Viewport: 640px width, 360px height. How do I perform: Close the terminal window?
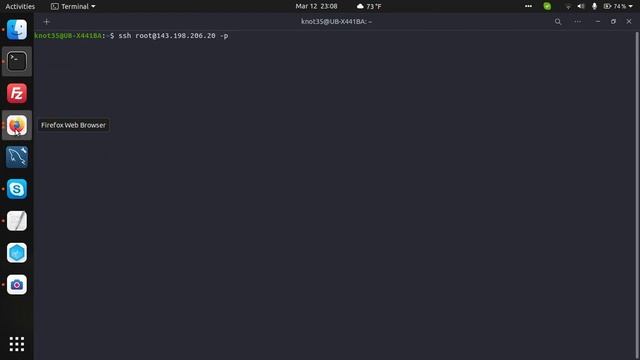(x=629, y=22)
